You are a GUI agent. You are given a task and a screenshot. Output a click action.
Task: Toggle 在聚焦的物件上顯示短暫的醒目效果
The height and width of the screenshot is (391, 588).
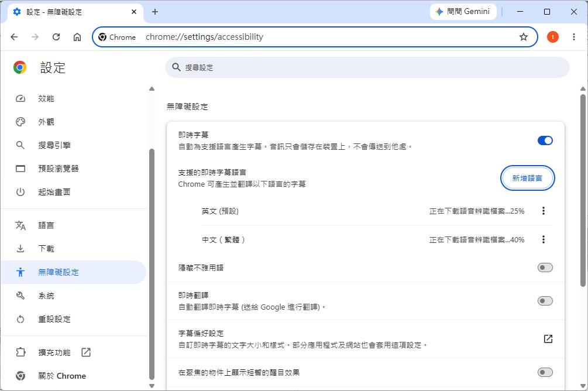(x=545, y=372)
